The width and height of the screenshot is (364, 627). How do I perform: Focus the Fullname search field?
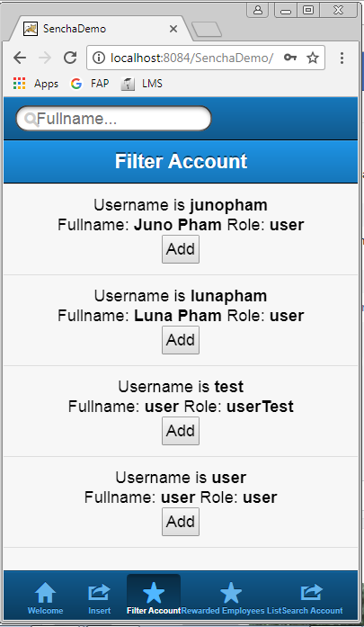tap(113, 119)
